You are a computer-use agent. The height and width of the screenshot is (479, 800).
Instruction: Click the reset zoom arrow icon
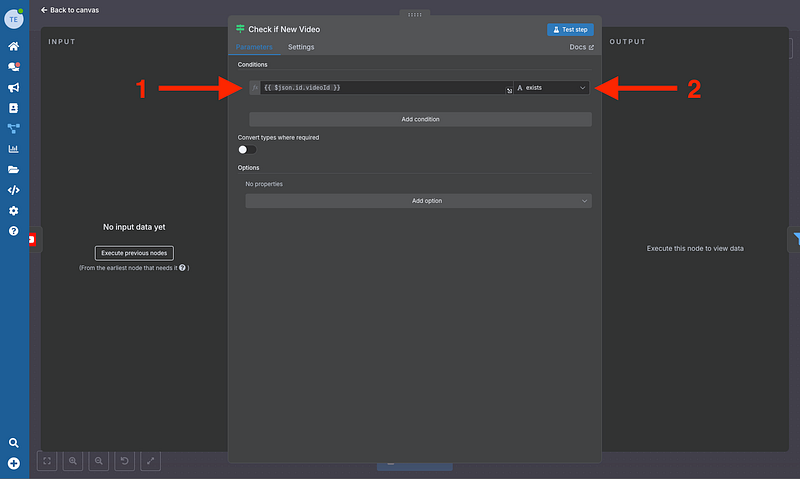click(125, 461)
